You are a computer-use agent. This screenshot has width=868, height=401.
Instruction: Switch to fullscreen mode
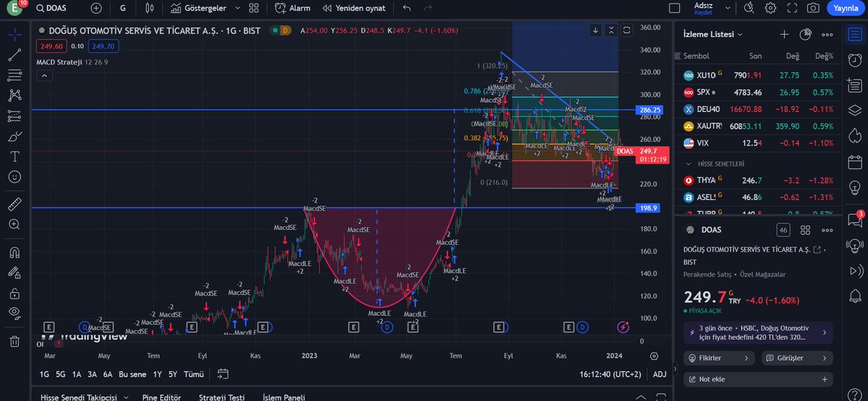(792, 9)
